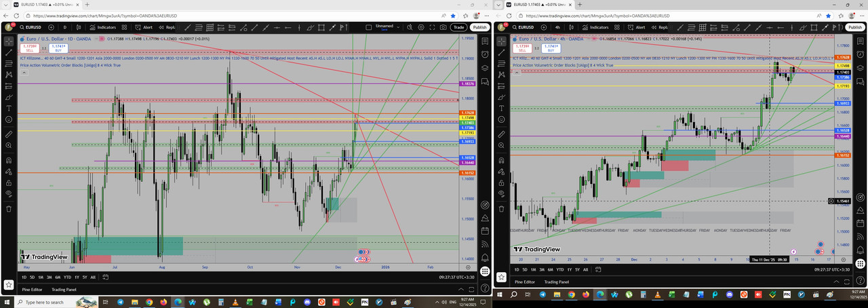This screenshot has width=868, height=308.
Task: Collapse indicator legend arrow, left chart
Action: tap(24, 73)
